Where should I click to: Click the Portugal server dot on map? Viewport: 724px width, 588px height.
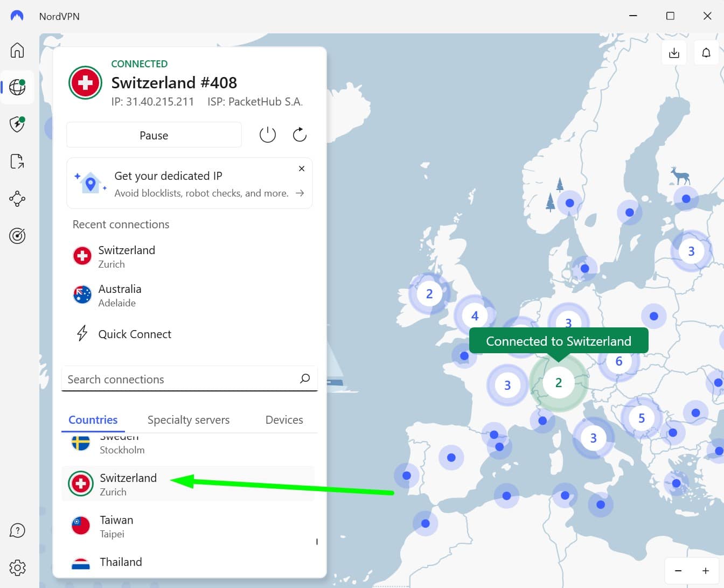pos(407,475)
